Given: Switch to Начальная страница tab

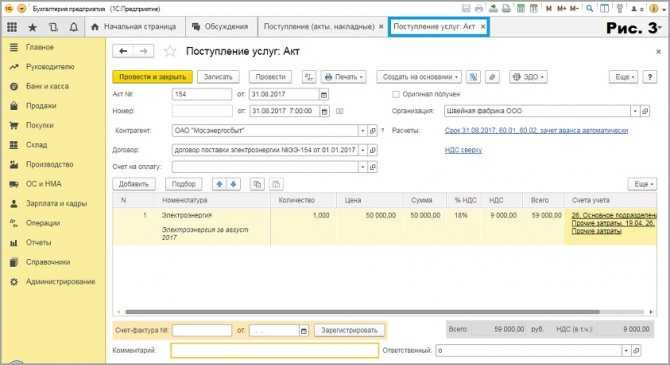Looking at the screenshot, I should tap(134, 26).
